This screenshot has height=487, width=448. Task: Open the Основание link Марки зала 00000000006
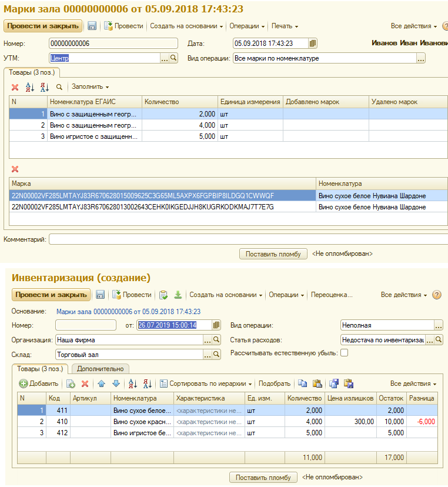pyautogui.click(x=128, y=311)
